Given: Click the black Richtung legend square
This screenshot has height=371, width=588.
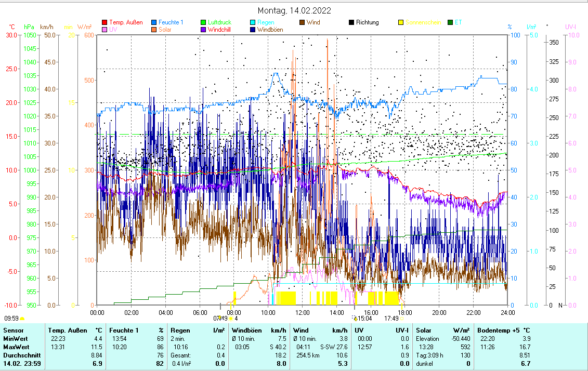Looking at the screenshot, I should (351, 23).
